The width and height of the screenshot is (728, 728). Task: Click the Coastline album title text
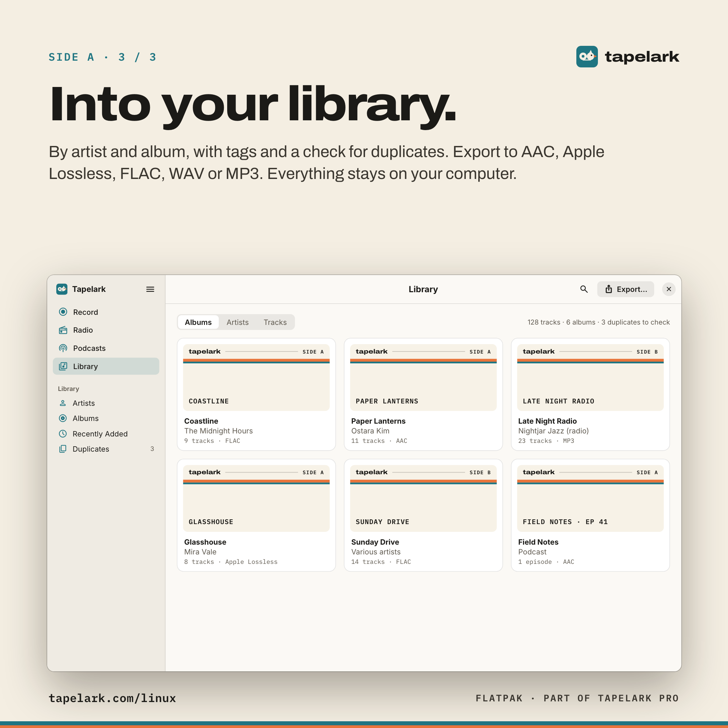[x=201, y=421]
